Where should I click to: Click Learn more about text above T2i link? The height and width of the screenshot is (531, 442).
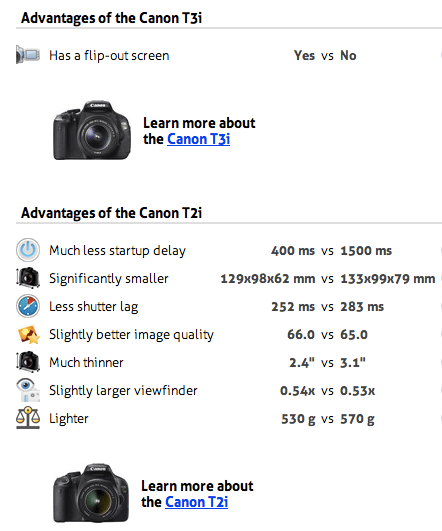[197, 486]
